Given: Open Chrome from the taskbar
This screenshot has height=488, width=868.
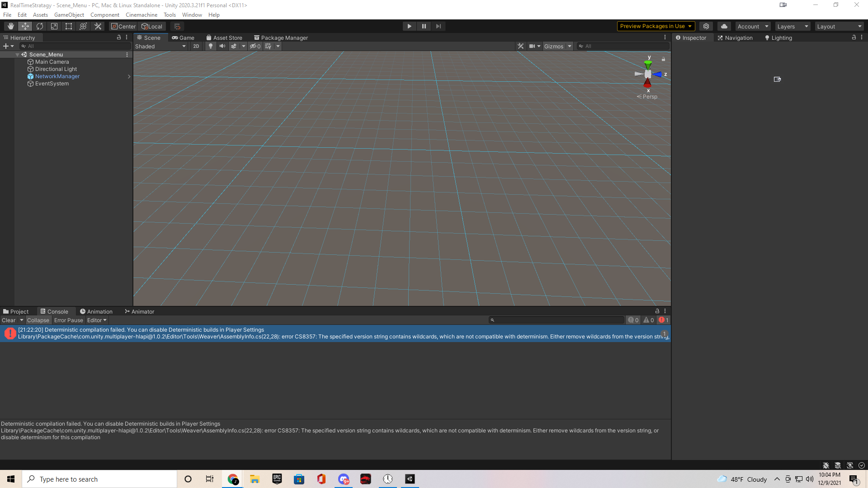Looking at the screenshot, I should (x=233, y=479).
